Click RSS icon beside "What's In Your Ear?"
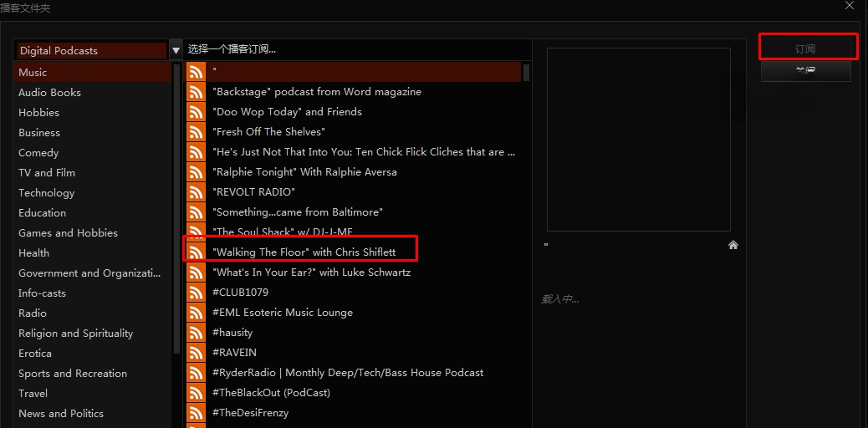 pyautogui.click(x=196, y=273)
